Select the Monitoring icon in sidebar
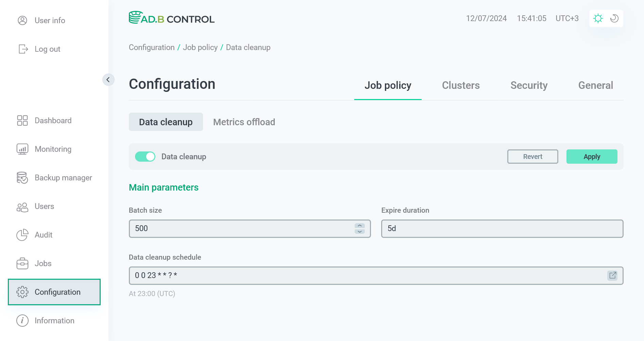Image resolution: width=644 pixels, height=341 pixels. click(22, 149)
